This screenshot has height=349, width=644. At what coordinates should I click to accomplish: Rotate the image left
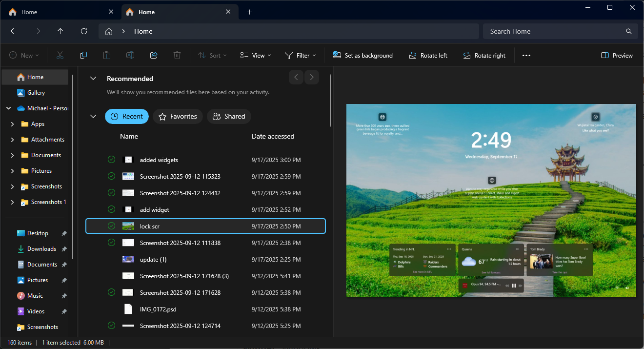(428, 55)
